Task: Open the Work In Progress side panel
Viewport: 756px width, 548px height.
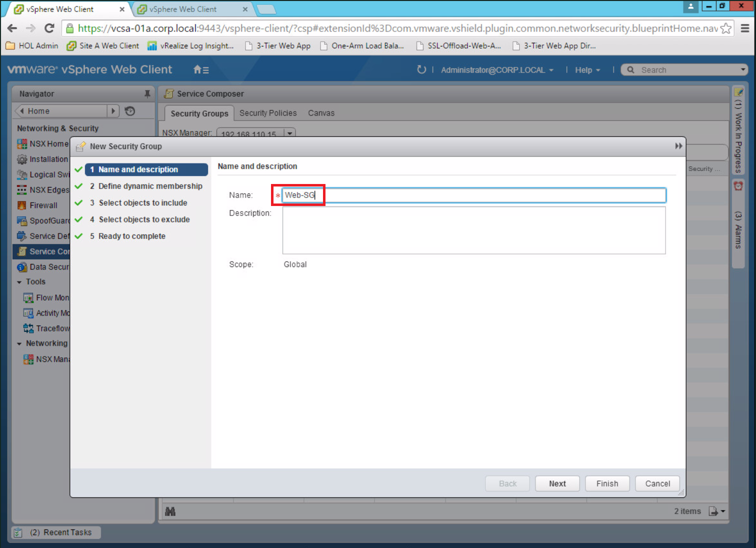Action: (x=738, y=131)
